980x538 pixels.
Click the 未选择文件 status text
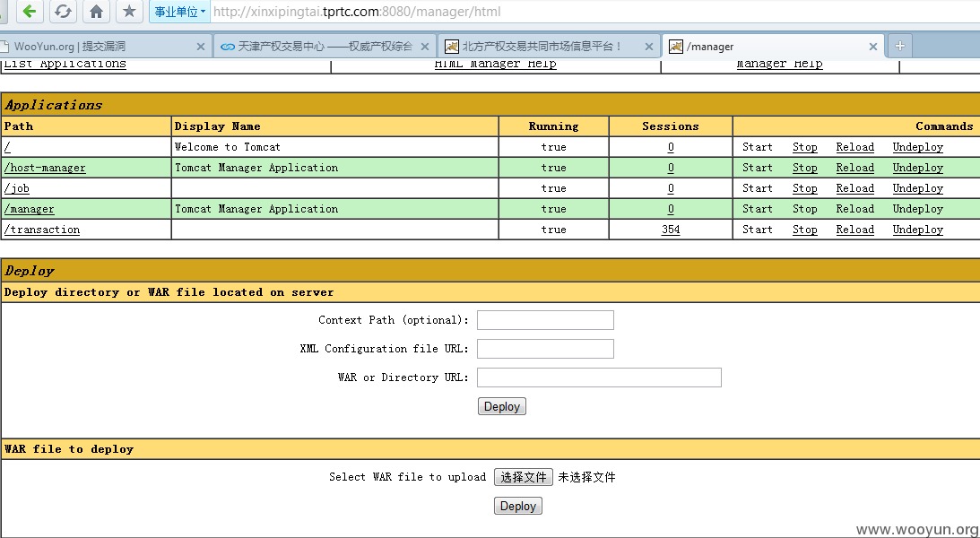(587, 477)
